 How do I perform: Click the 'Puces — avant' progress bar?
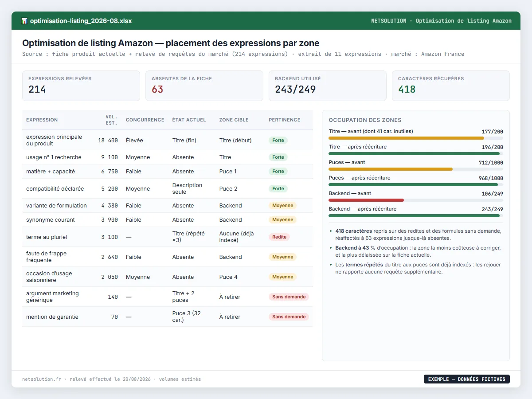[x=416, y=169]
